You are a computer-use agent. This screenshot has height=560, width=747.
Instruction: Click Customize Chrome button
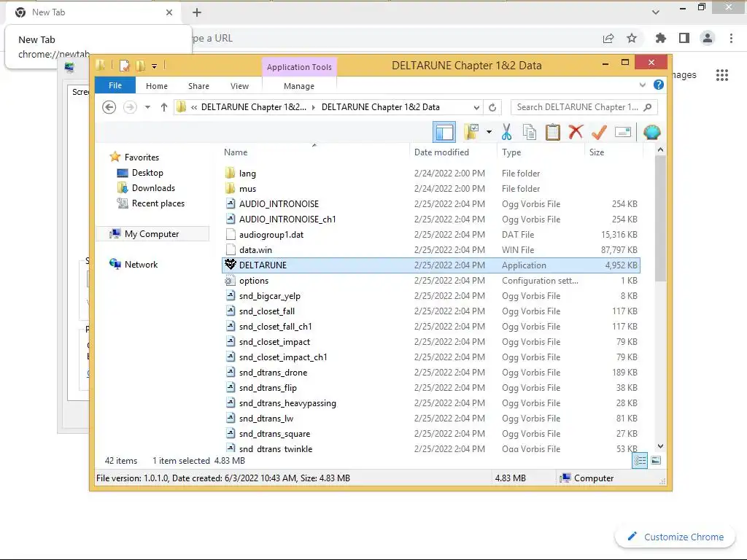point(676,537)
